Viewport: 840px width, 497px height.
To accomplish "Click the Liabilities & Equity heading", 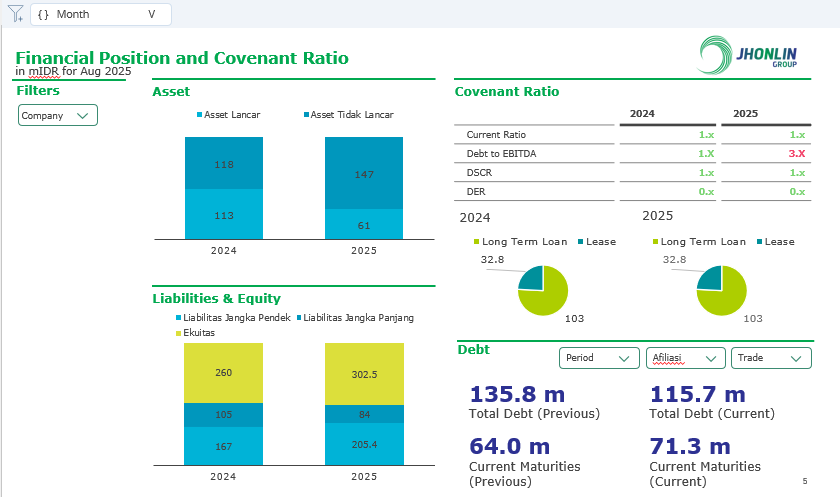I will pos(216,298).
